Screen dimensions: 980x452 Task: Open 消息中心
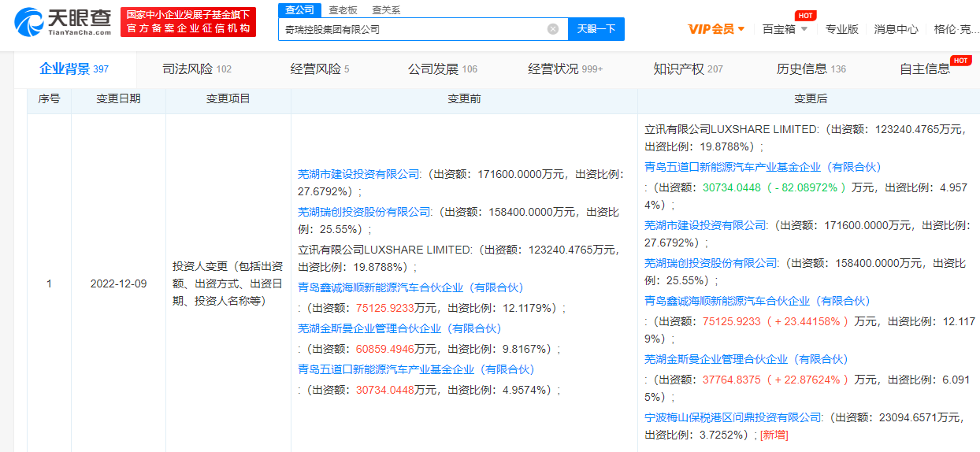pyautogui.click(x=896, y=29)
